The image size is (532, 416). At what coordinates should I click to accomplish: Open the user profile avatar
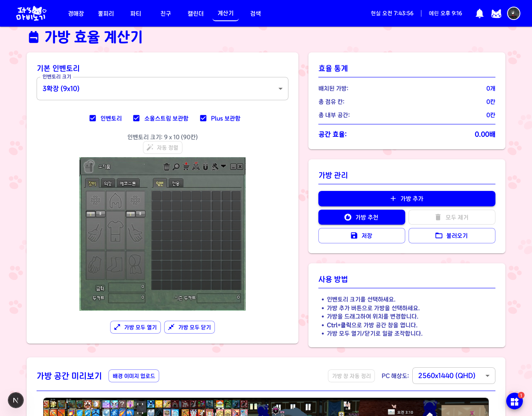coord(514,13)
